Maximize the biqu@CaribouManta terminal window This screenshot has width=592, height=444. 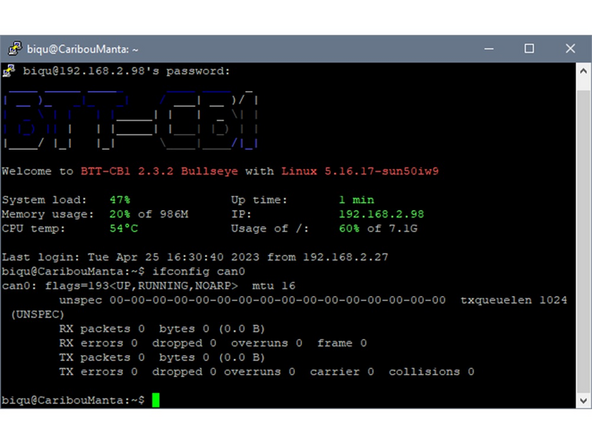pyautogui.click(x=529, y=49)
